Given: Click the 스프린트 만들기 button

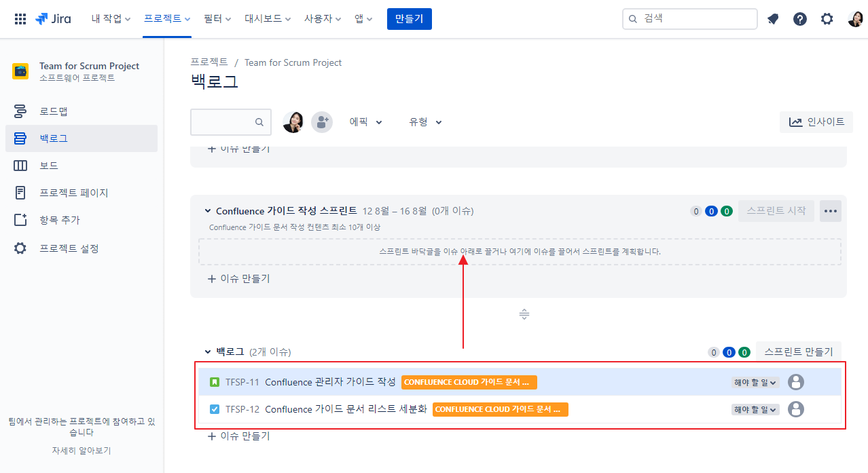Looking at the screenshot, I should 799,352.
